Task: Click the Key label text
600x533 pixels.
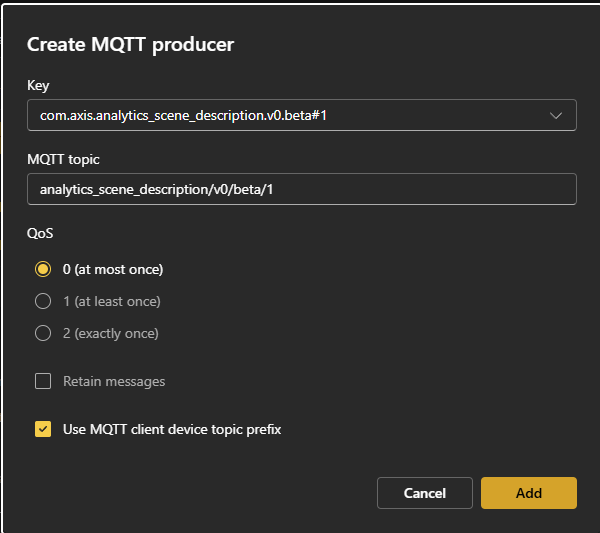Action: coord(38,85)
